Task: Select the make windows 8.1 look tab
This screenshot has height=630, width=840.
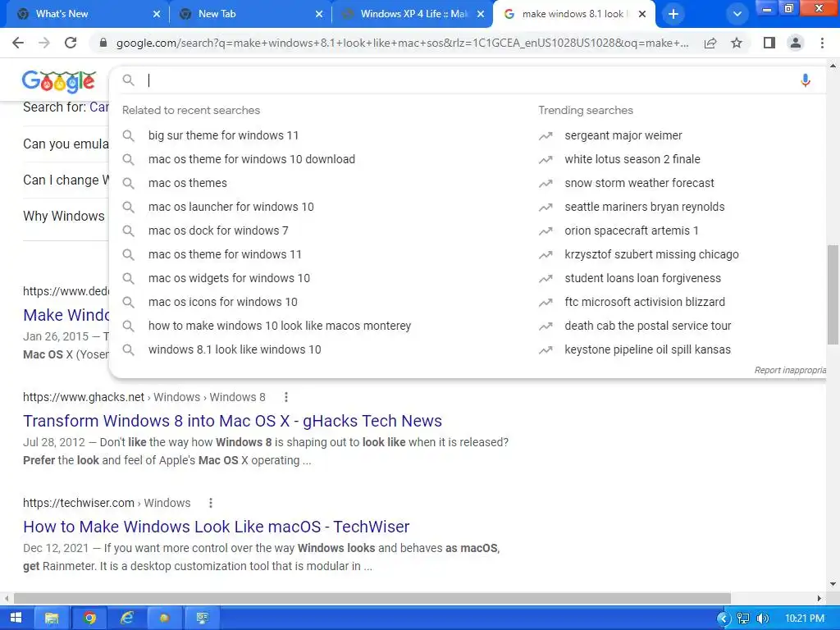Action: (573, 15)
